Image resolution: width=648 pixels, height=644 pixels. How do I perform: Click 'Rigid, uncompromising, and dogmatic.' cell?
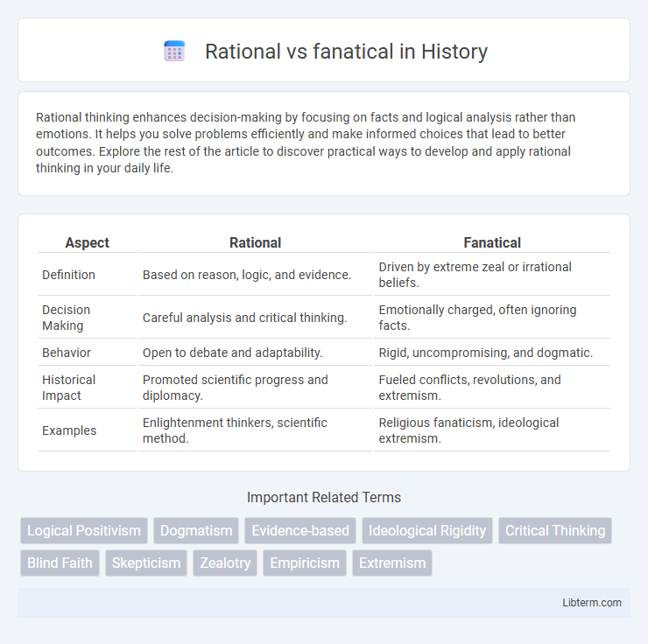(x=492, y=353)
